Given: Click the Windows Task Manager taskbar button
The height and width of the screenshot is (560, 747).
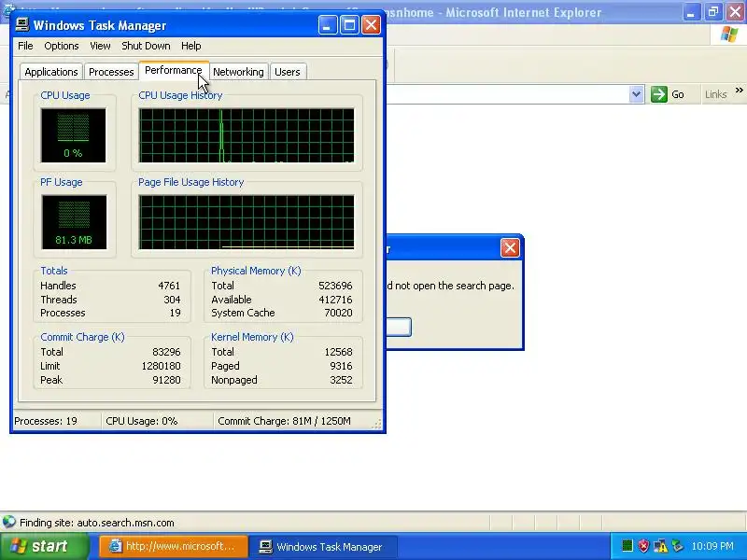Looking at the screenshot, I should pos(322,546).
